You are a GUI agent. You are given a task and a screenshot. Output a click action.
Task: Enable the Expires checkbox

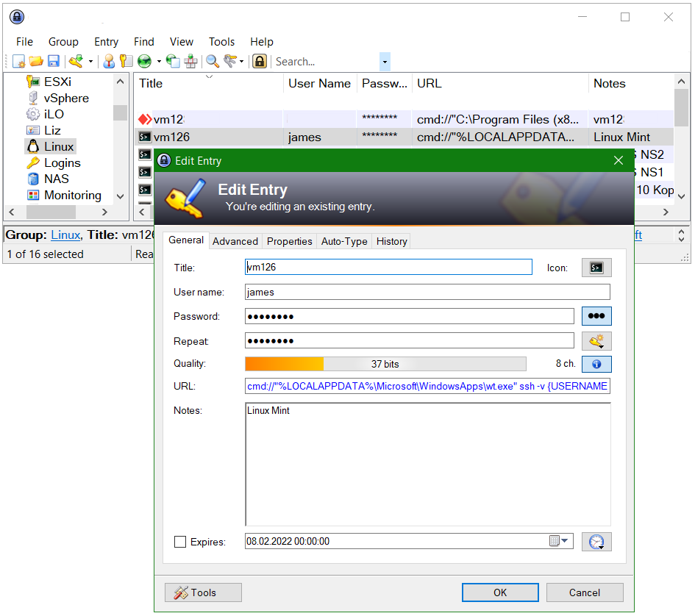[180, 542]
